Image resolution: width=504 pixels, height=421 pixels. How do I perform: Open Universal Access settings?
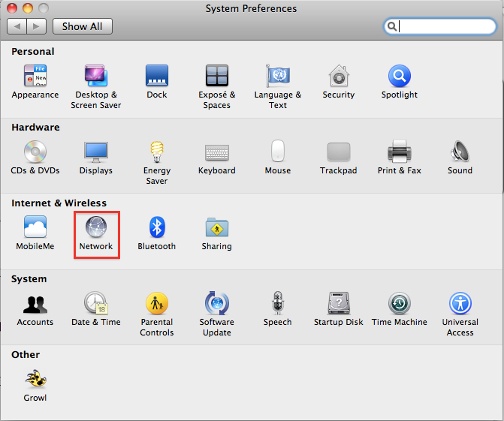[x=460, y=303]
